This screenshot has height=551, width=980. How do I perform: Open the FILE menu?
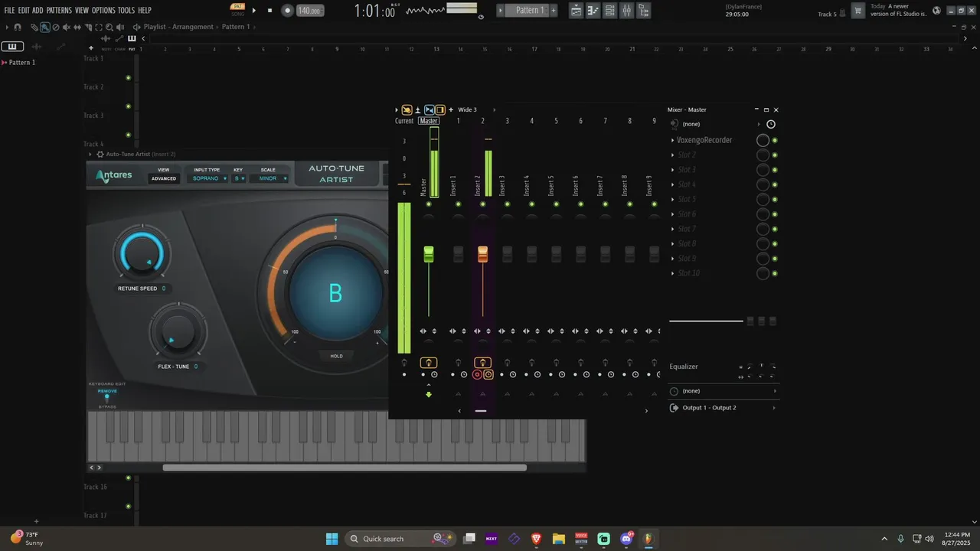pyautogui.click(x=9, y=11)
